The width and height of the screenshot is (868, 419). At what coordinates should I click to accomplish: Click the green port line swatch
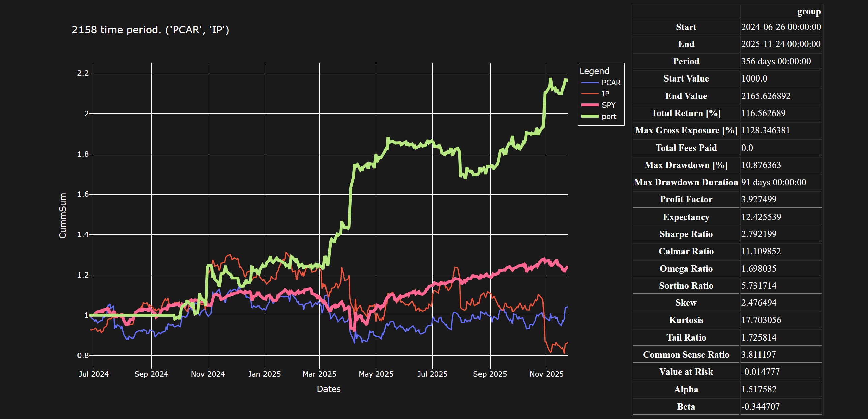590,116
